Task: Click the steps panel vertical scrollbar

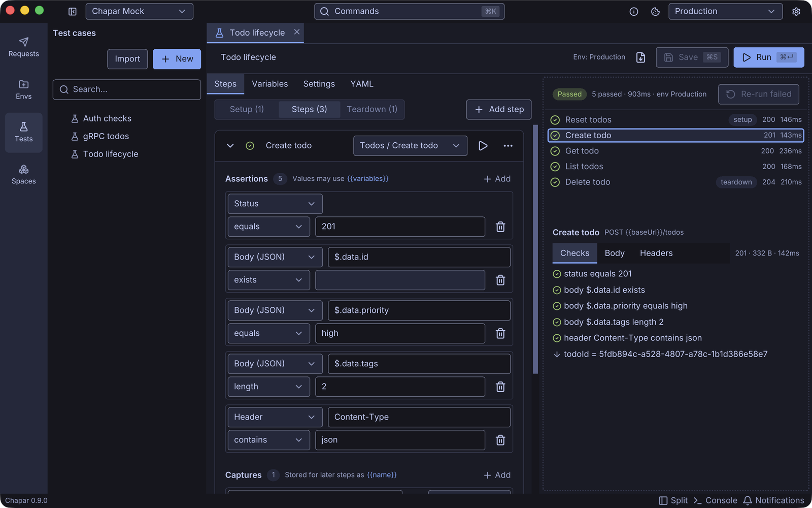Action: (535, 249)
